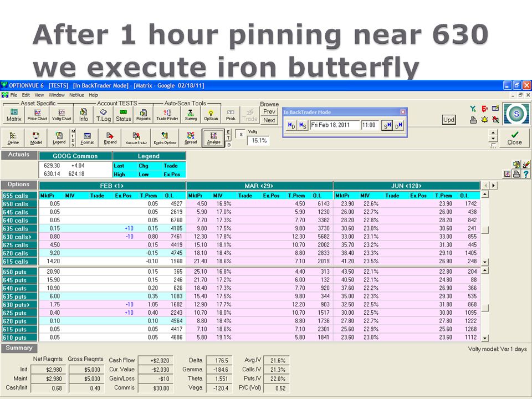Open the Edit menu
Viewport: 532px width, 399px height.
[26, 95]
